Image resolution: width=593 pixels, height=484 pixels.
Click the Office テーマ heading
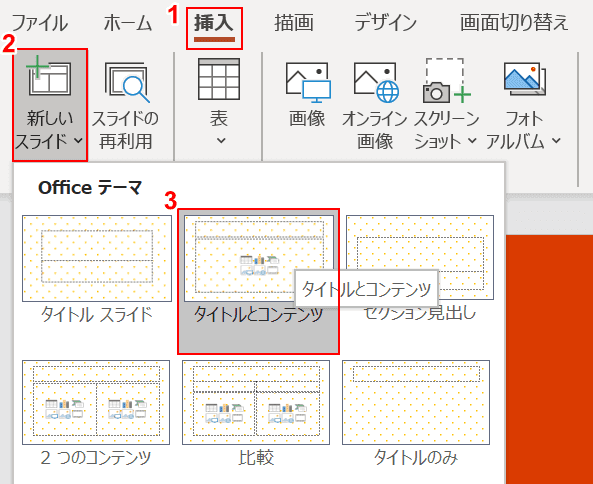coord(90,188)
